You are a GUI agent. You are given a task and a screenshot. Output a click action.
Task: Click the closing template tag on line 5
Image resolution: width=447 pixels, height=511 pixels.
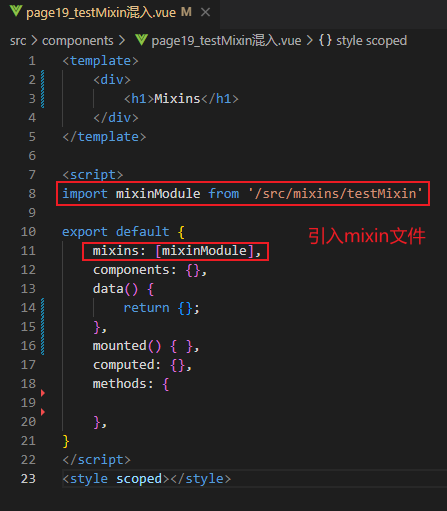pyautogui.click(x=104, y=137)
